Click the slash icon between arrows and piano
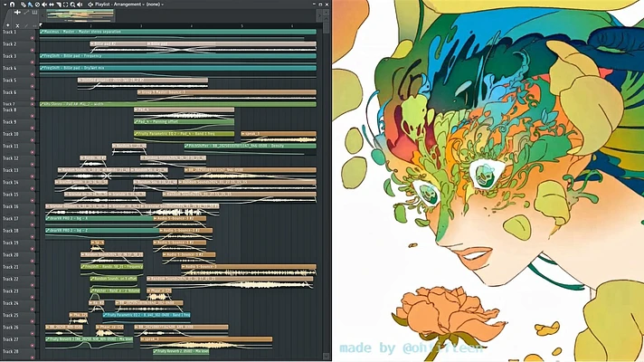This screenshot has height=362, width=644. pyautogui.click(x=26, y=13)
